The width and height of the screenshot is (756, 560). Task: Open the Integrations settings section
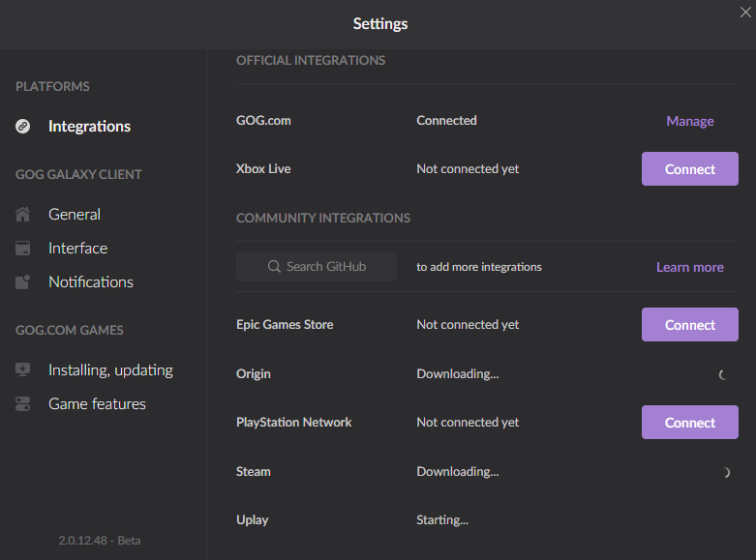click(x=89, y=127)
